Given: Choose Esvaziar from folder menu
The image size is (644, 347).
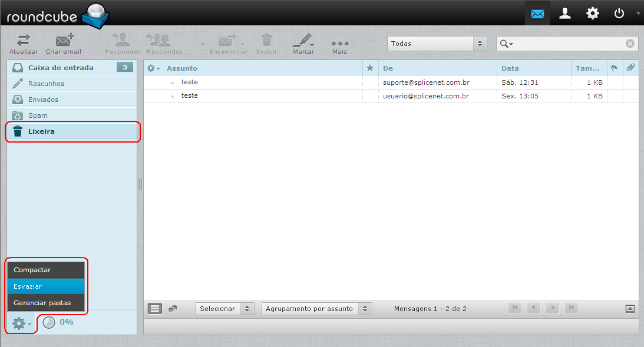Looking at the screenshot, I should coord(46,286).
